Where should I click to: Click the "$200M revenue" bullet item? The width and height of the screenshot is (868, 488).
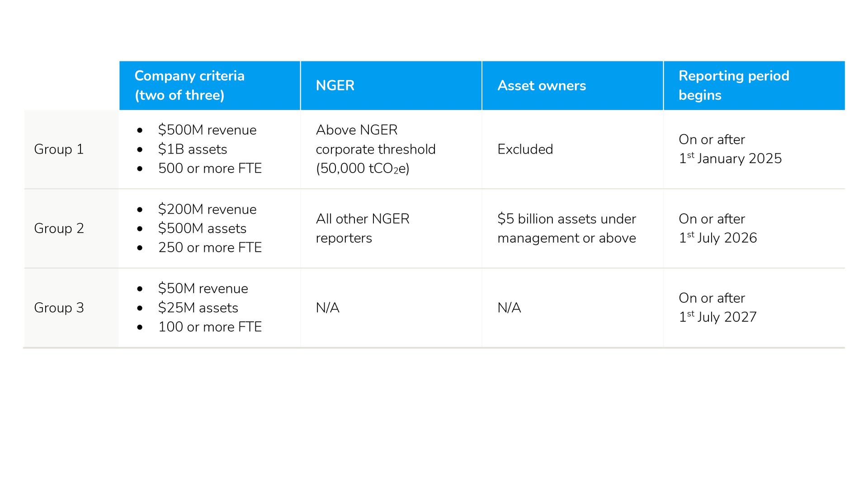click(207, 209)
